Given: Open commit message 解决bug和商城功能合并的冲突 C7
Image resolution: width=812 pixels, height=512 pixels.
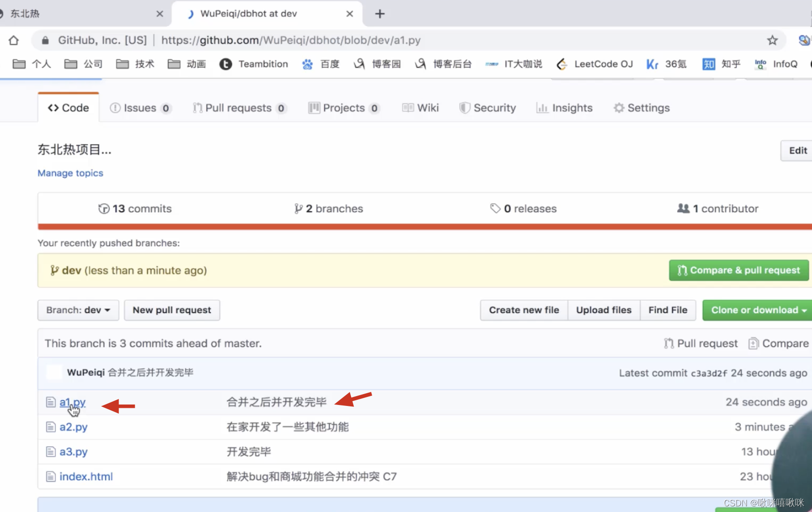Looking at the screenshot, I should (x=312, y=477).
